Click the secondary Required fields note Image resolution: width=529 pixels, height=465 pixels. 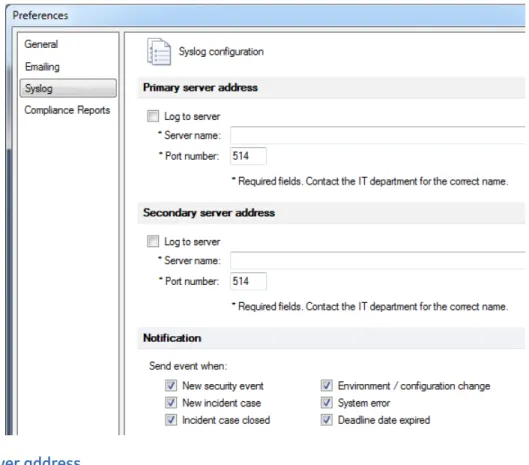pos(370,306)
